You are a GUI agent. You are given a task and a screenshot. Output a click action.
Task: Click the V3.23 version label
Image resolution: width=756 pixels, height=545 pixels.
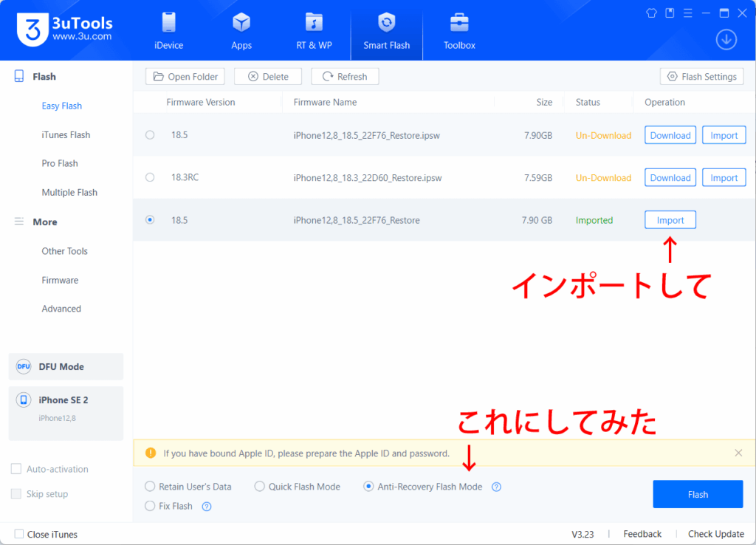point(583,535)
